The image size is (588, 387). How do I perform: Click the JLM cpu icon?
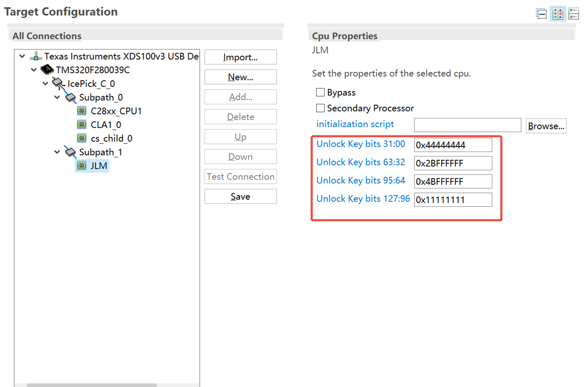pyautogui.click(x=82, y=166)
